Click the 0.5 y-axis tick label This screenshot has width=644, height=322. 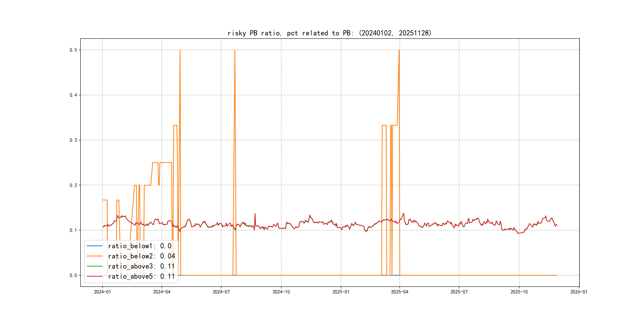(73, 50)
